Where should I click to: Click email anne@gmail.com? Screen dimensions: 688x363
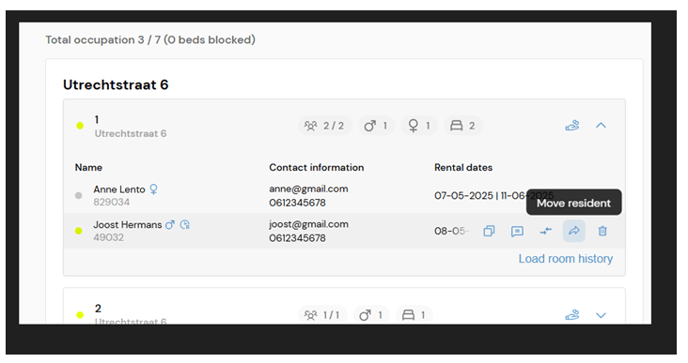click(308, 189)
